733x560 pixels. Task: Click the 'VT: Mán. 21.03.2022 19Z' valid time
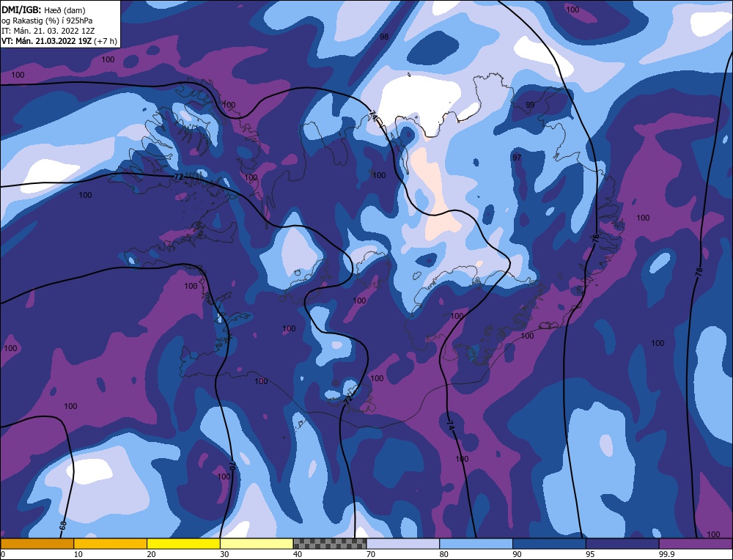point(47,41)
